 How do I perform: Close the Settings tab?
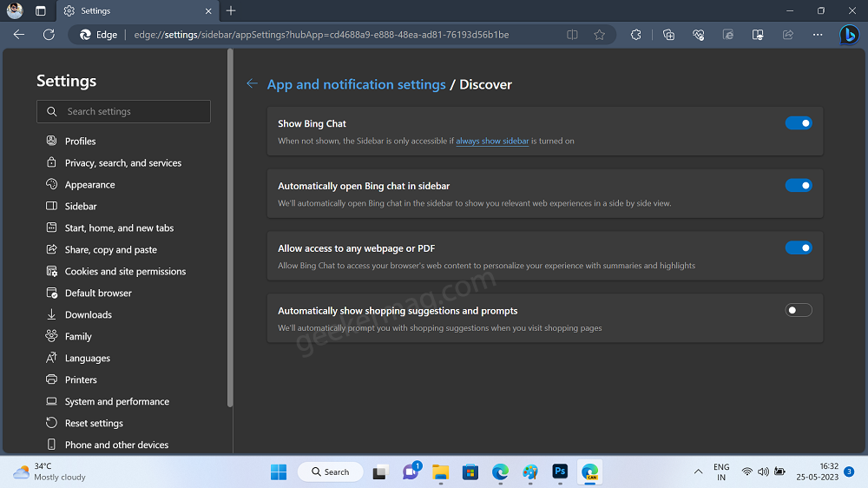point(208,10)
